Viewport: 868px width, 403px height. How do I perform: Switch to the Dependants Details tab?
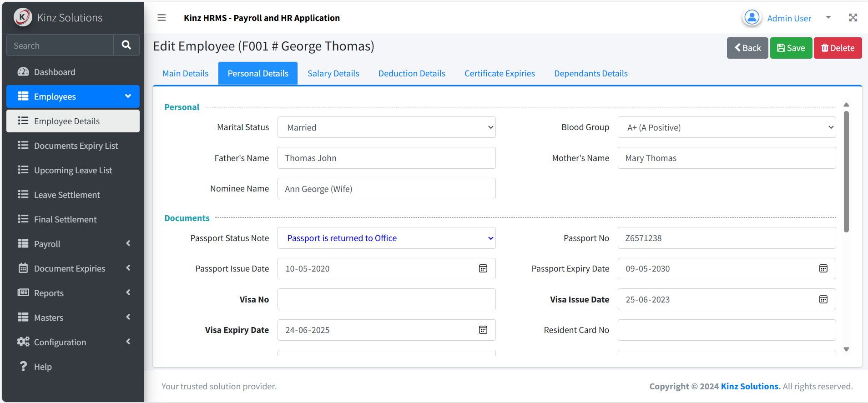click(591, 74)
